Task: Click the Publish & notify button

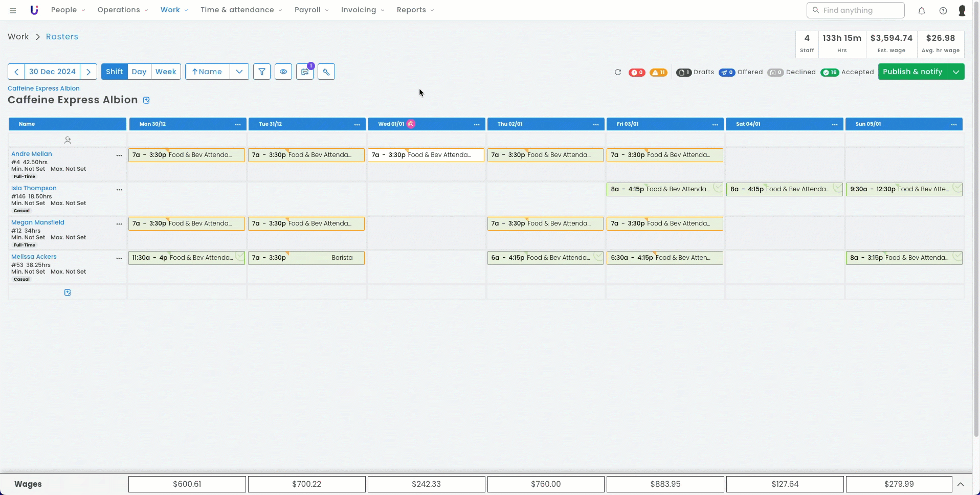Action: [x=912, y=72]
